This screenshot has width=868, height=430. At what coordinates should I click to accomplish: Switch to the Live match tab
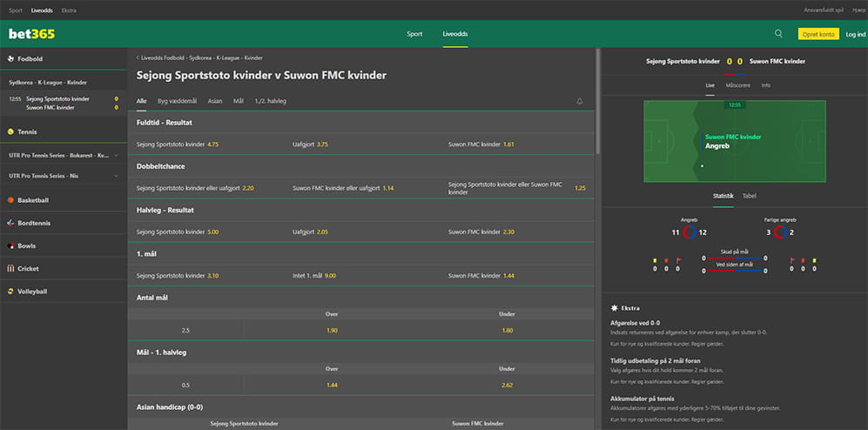coord(710,86)
